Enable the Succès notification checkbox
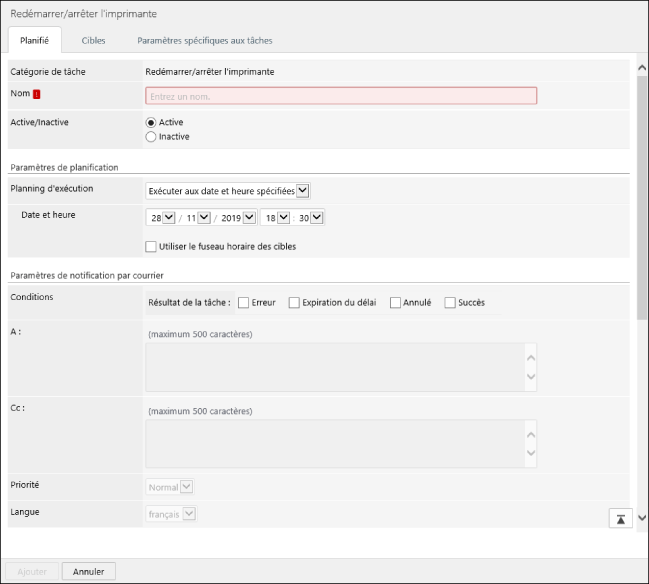Viewport: 649px width, 584px height. click(450, 303)
